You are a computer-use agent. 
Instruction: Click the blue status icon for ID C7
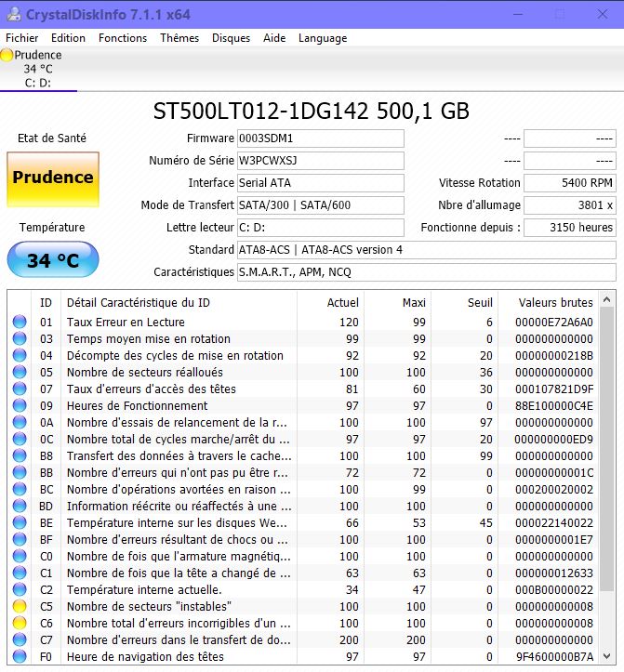[x=20, y=639]
